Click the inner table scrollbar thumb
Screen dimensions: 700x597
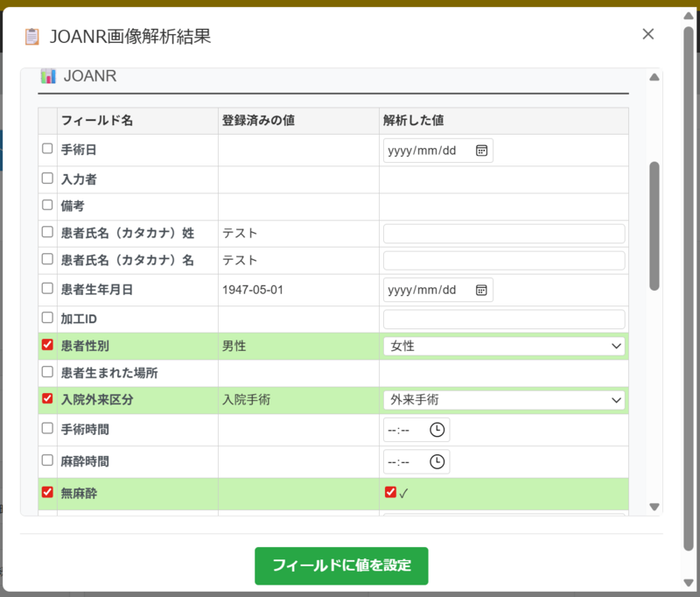(x=654, y=226)
